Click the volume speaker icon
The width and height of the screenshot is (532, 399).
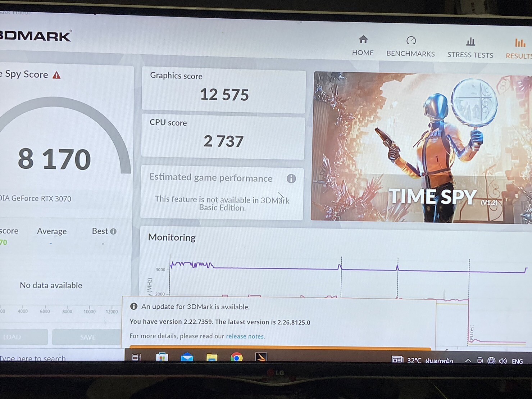tap(503, 361)
